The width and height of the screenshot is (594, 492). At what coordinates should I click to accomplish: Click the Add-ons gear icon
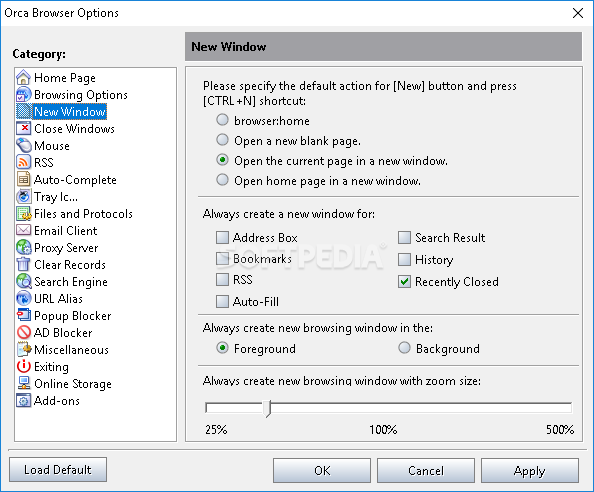click(x=23, y=400)
